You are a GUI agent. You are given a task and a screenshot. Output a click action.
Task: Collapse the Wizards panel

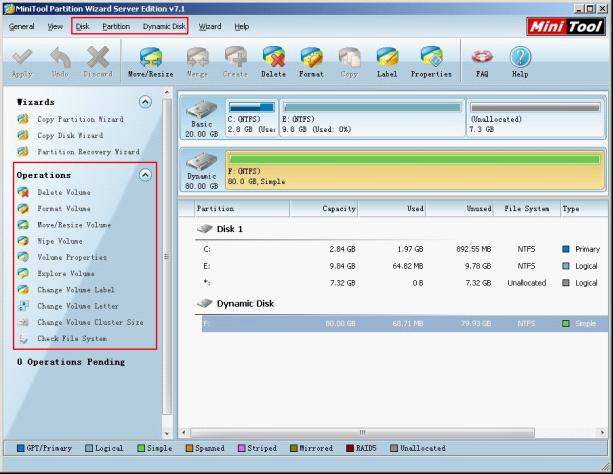[x=145, y=102]
